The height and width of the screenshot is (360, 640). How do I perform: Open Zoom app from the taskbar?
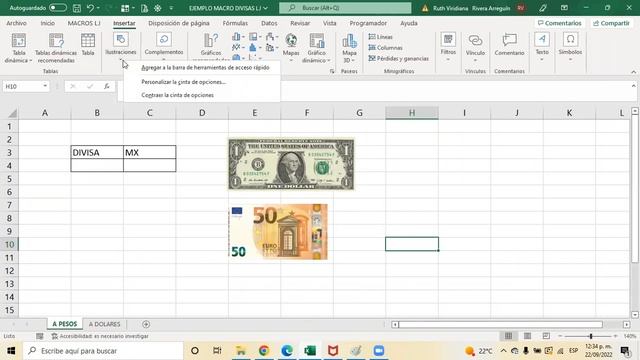click(379, 351)
